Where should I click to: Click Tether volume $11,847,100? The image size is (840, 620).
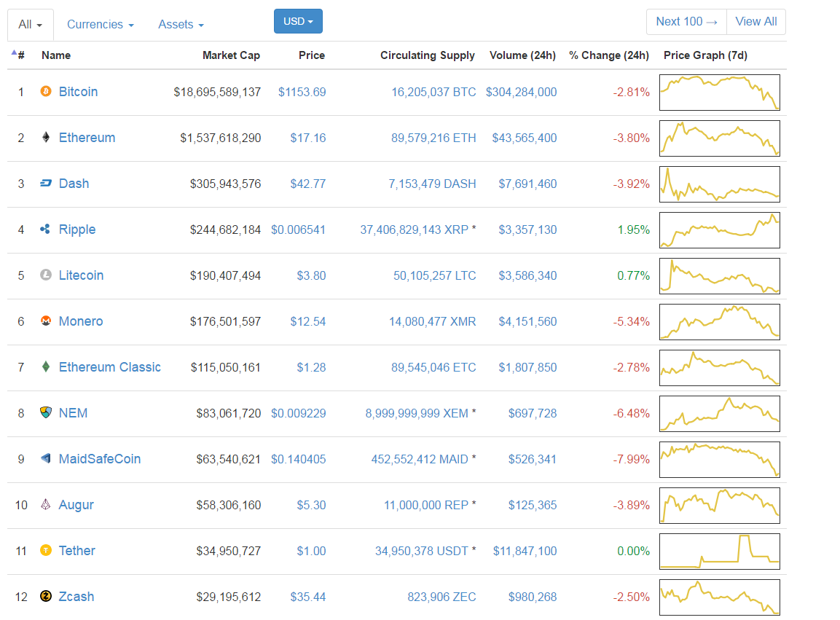tap(525, 551)
